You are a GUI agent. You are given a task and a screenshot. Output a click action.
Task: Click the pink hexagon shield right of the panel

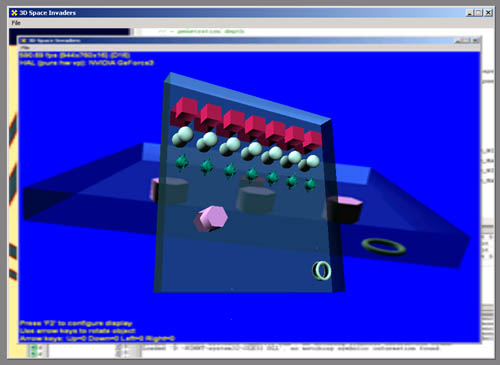pyautogui.click(x=344, y=209)
